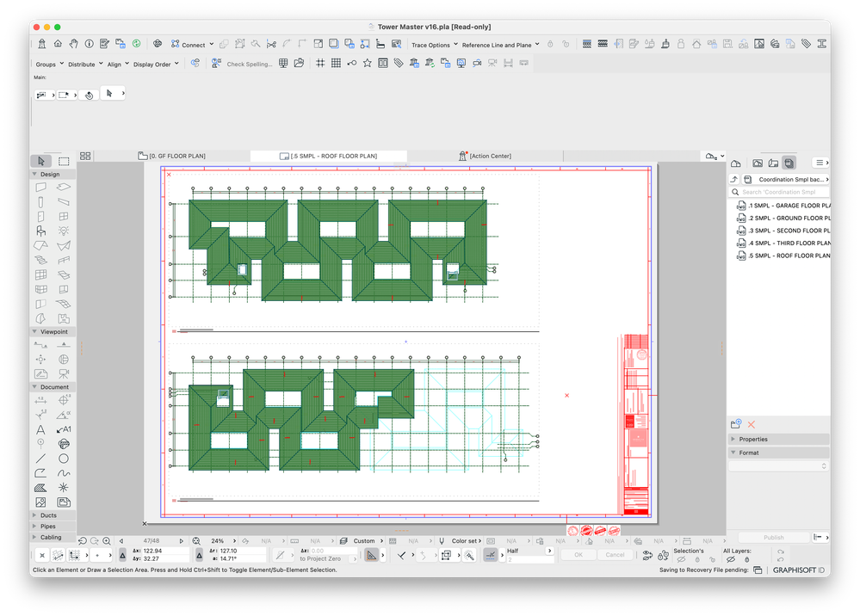Select the Circle/Arc tool

coord(64,459)
